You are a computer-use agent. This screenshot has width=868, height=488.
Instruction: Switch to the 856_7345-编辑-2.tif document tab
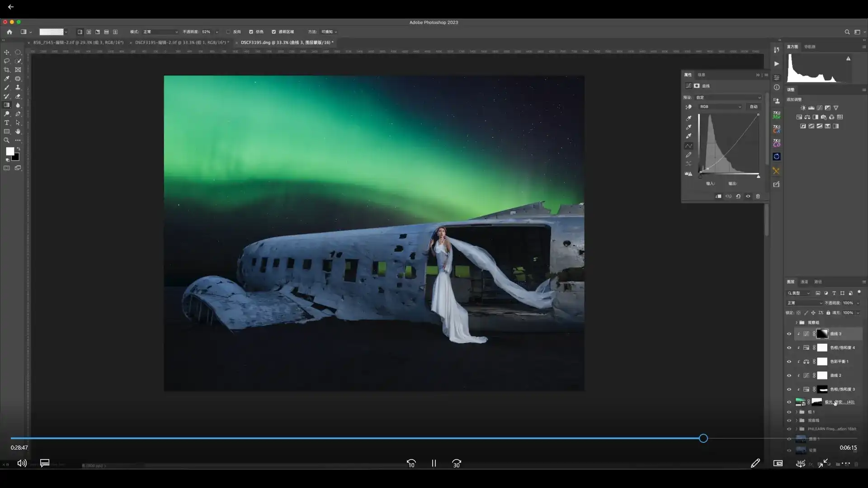pos(78,42)
